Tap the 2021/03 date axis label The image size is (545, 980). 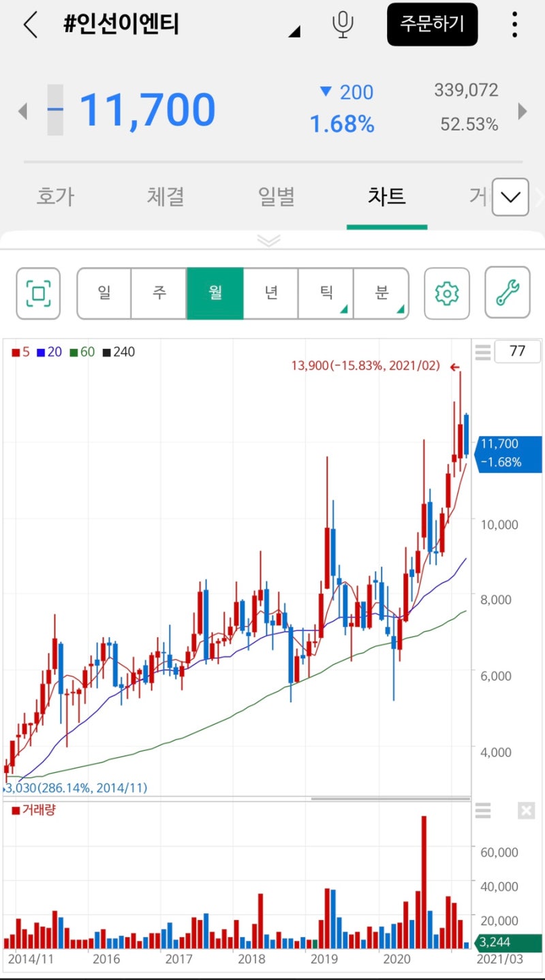click(500, 959)
